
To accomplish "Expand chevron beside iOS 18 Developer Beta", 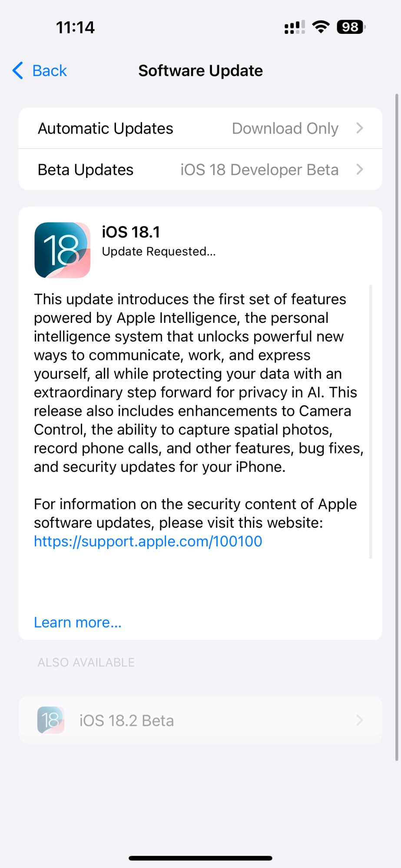I will click(x=360, y=169).
